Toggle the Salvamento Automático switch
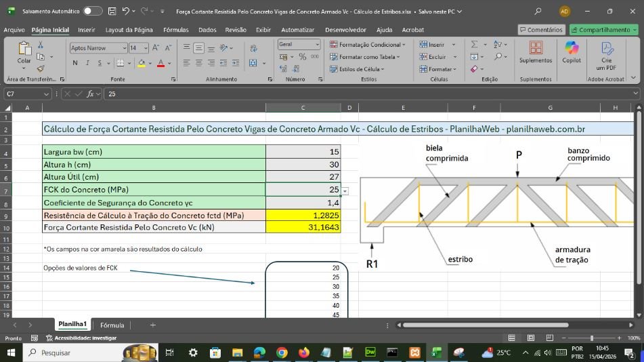644x362 pixels. pyautogui.click(x=93, y=12)
